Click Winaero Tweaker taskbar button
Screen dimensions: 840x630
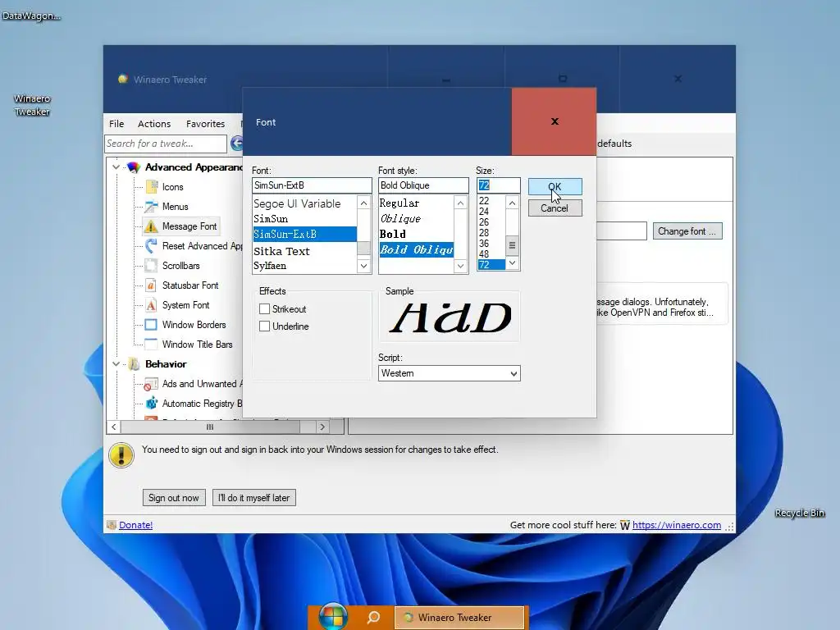click(x=459, y=617)
